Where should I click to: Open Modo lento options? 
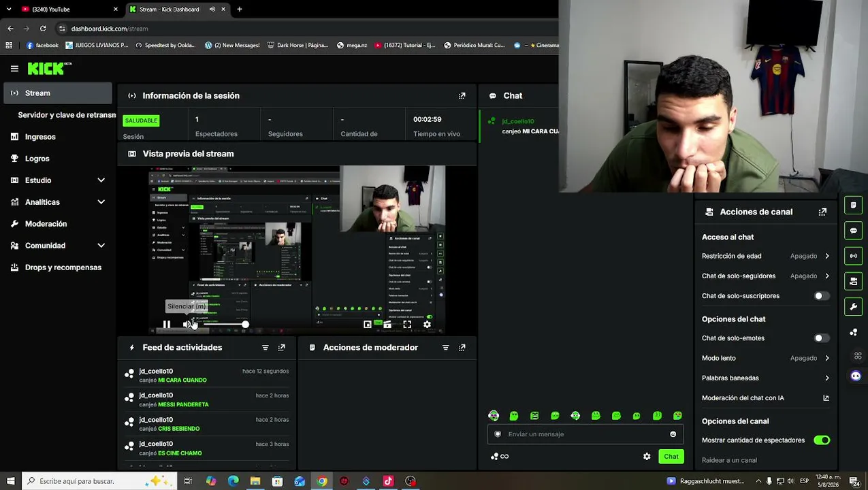tap(766, 358)
